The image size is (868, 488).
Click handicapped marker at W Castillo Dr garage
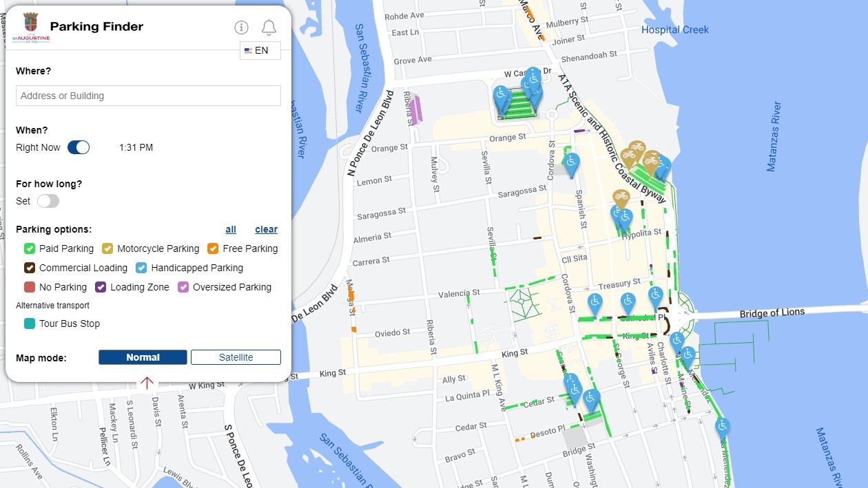[x=502, y=95]
